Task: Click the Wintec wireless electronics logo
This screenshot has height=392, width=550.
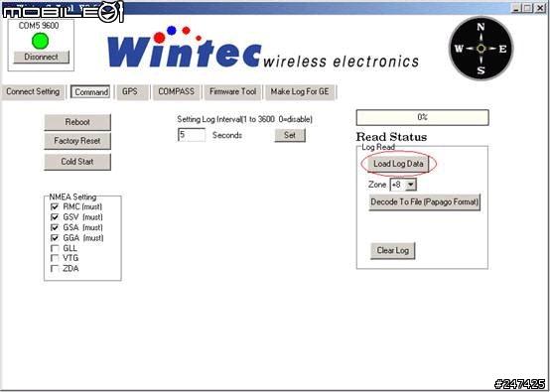Action: [263, 48]
